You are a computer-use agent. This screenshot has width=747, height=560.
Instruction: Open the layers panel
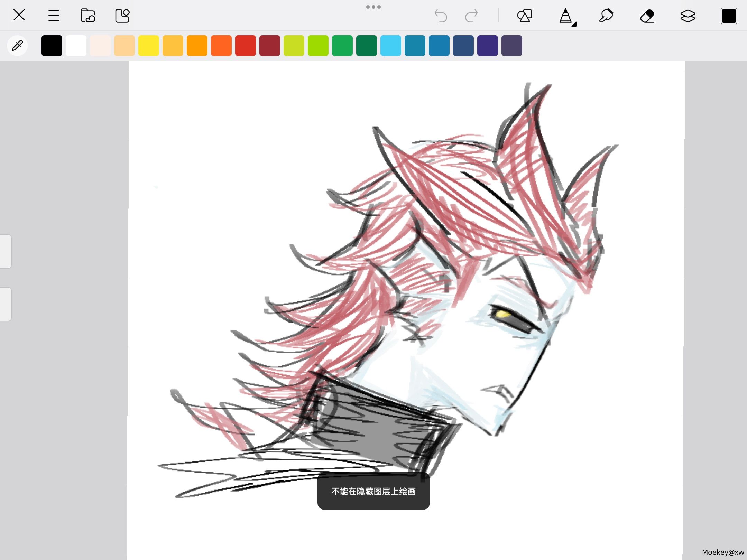(688, 16)
